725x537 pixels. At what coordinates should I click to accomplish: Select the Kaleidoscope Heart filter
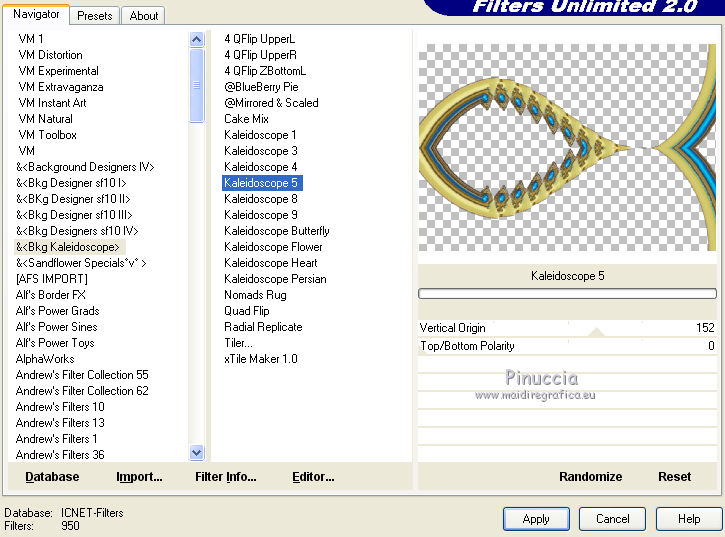point(271,263)
